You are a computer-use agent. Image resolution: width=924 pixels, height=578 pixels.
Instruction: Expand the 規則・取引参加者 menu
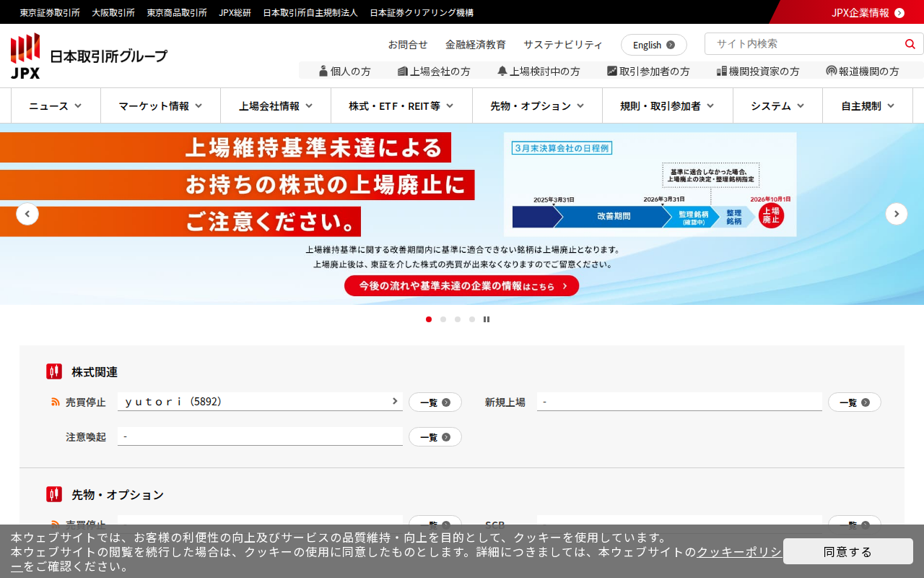coord(667,105)
